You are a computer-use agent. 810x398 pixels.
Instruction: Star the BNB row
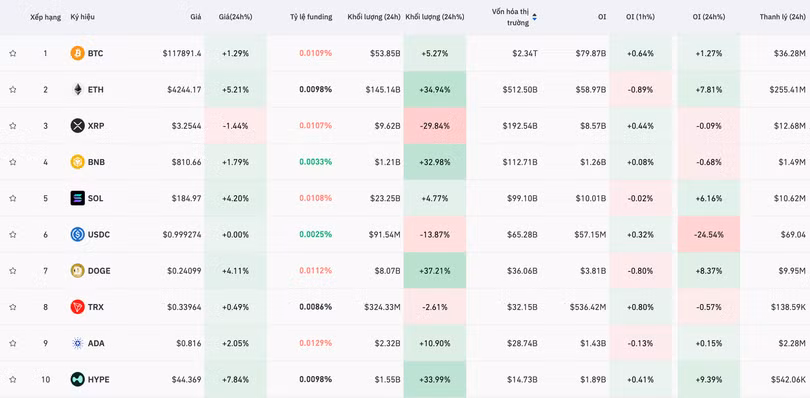(13, 162)
